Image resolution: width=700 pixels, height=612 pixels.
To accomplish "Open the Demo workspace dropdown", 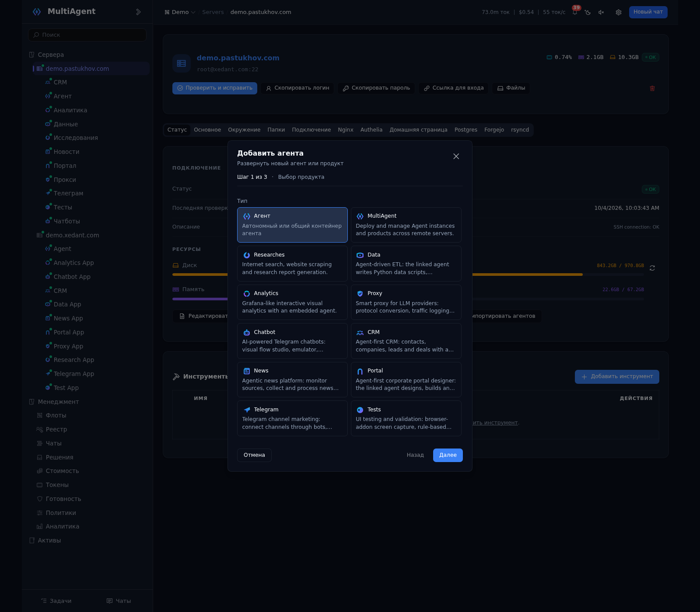I will (x=180, y=12).
